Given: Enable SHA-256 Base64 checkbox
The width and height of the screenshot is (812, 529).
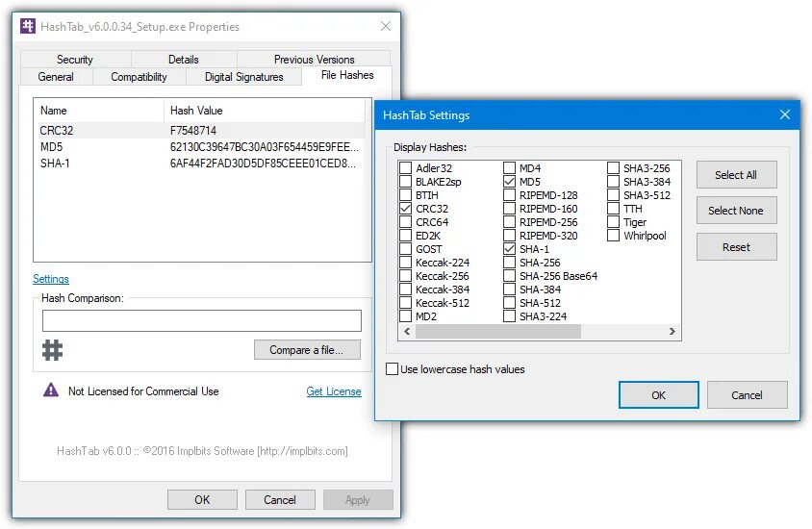Looking at the screenshot, I should [510, 275].
